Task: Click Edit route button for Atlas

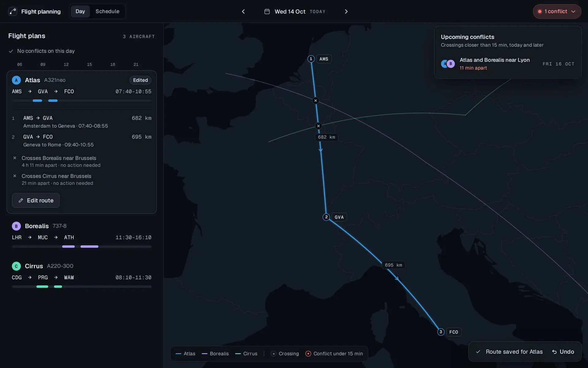Action: coord(36,200)
